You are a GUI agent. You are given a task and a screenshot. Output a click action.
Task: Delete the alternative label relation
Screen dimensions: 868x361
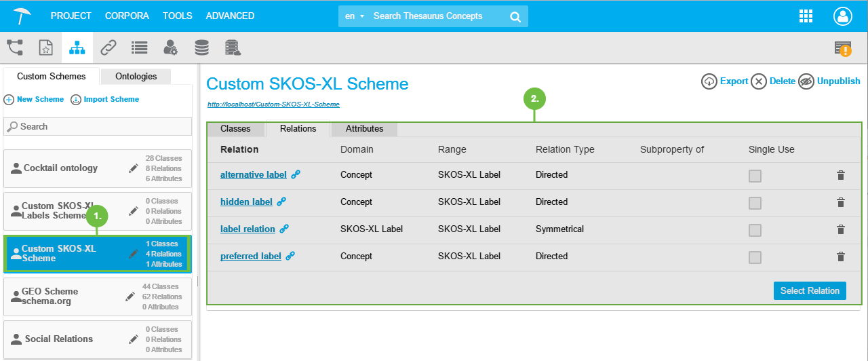[841, 175]
